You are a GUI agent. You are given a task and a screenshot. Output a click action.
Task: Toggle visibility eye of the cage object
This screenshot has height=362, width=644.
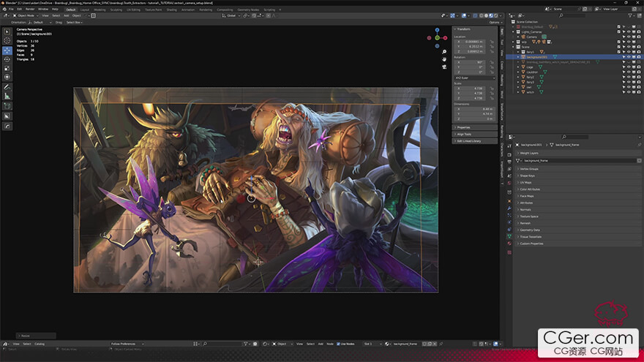[x=629, y=67]
